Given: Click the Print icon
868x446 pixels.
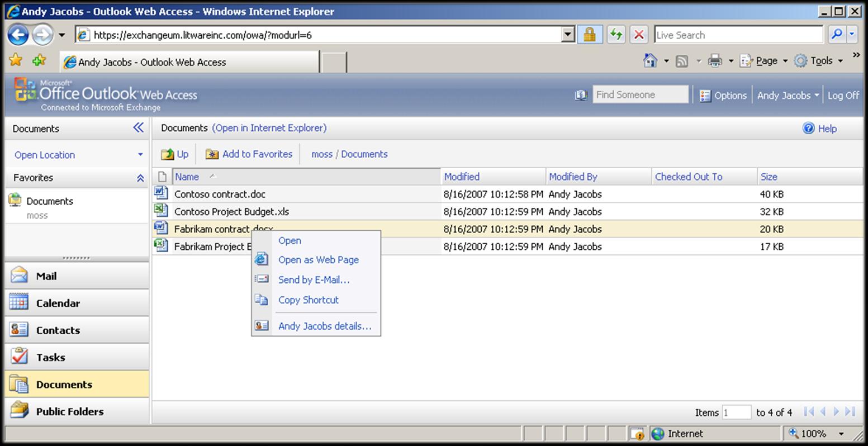Looking at the screenshot, I should 715,61.
